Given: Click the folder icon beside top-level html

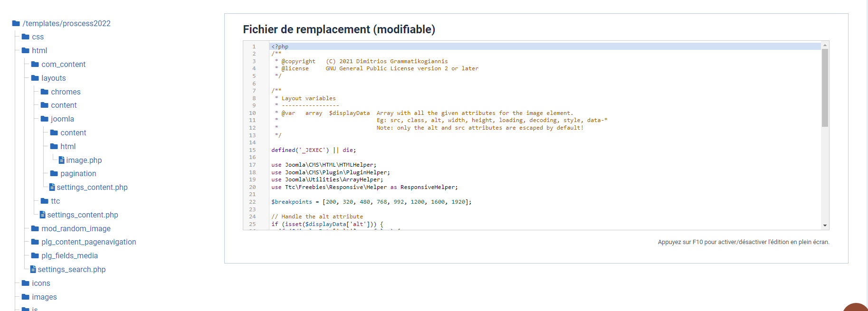Looking at the screenshot, I should (x=26, y=50).
